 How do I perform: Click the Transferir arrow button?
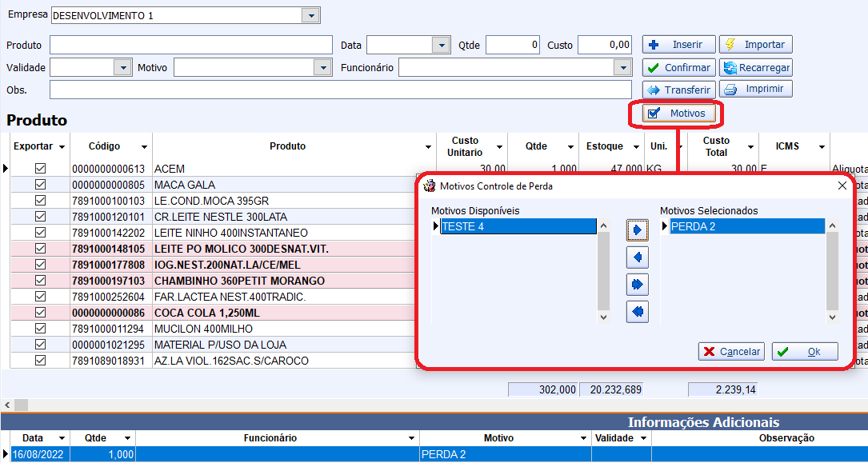pos(678,90)
